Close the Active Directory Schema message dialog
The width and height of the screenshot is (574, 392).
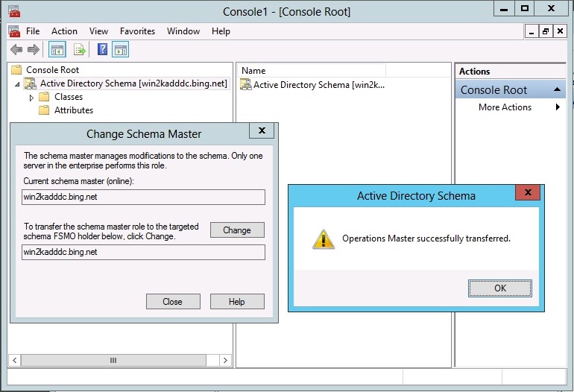(x=528, y=192)
